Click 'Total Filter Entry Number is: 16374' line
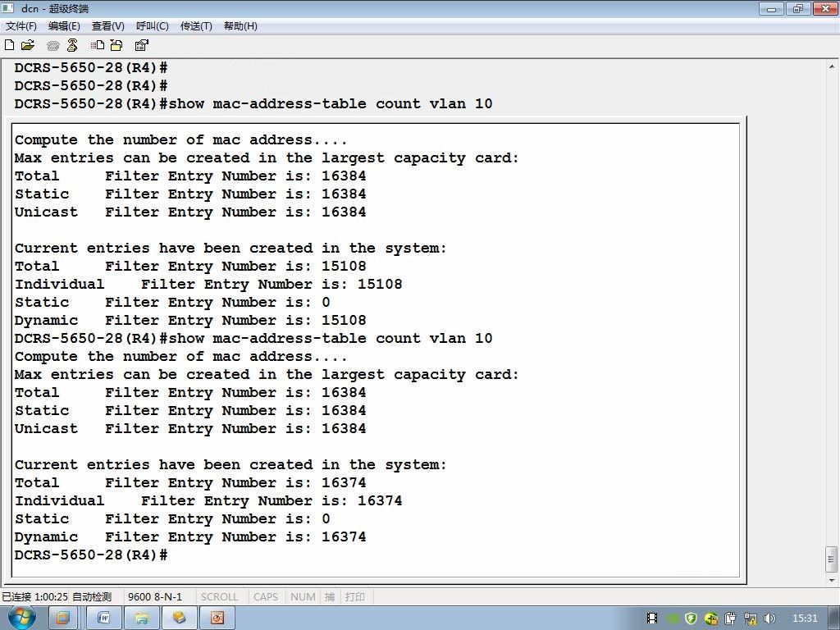 tap(190, 482)
